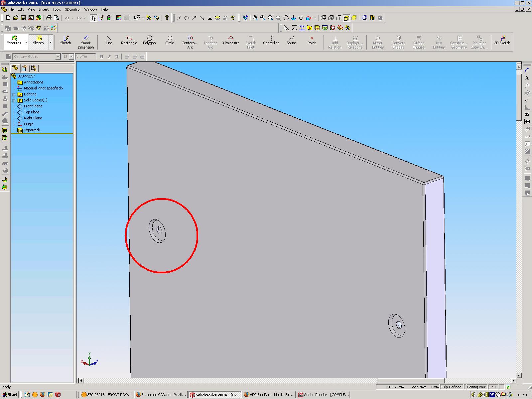Open the 3Dcontrol menu
The height and width of the screenshot is (399, 532).
[x=72, y=9]
